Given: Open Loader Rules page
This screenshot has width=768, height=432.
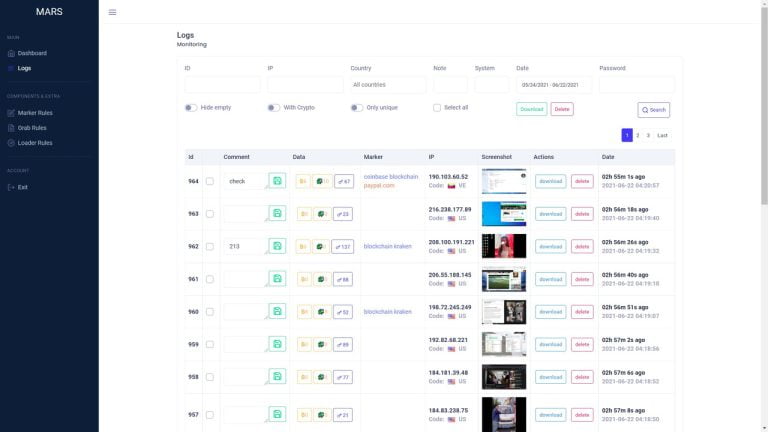Looking at the screenshot, I should pos(35,143).
